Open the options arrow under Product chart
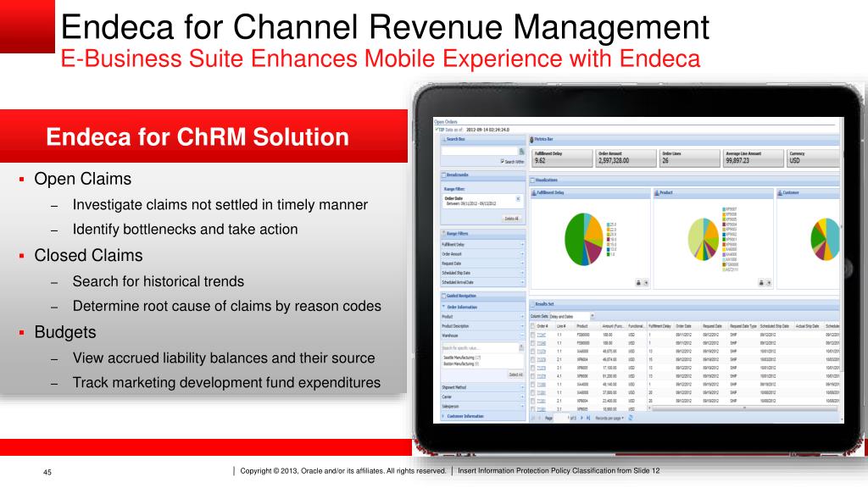This screenshot has width=868, height=488. coord(768,283)
